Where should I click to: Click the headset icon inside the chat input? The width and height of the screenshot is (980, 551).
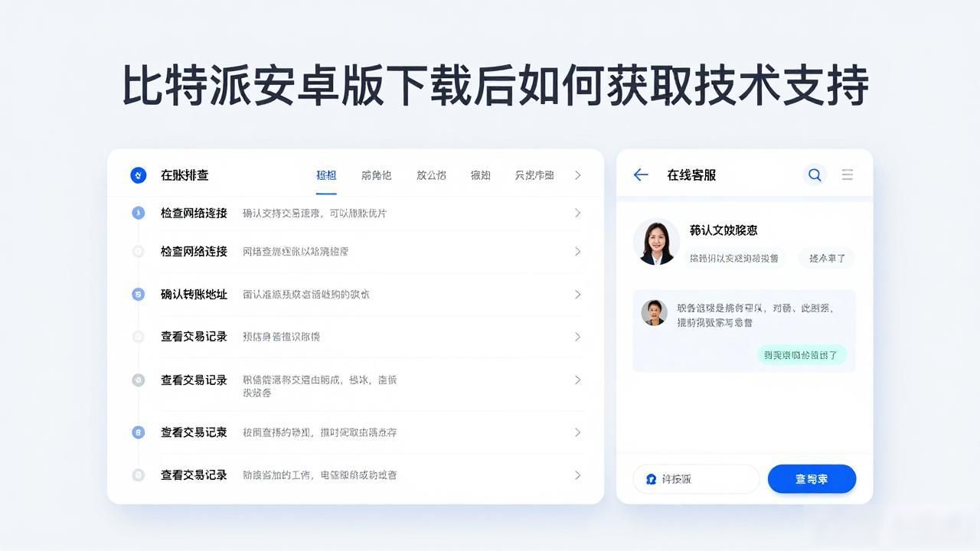(x=652, y=479)
